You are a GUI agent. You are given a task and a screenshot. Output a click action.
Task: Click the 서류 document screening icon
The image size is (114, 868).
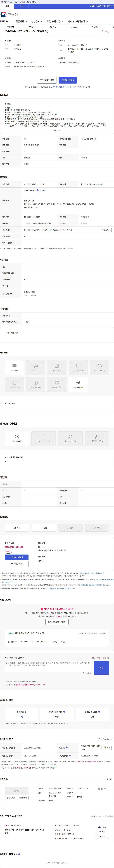[17, 528]
